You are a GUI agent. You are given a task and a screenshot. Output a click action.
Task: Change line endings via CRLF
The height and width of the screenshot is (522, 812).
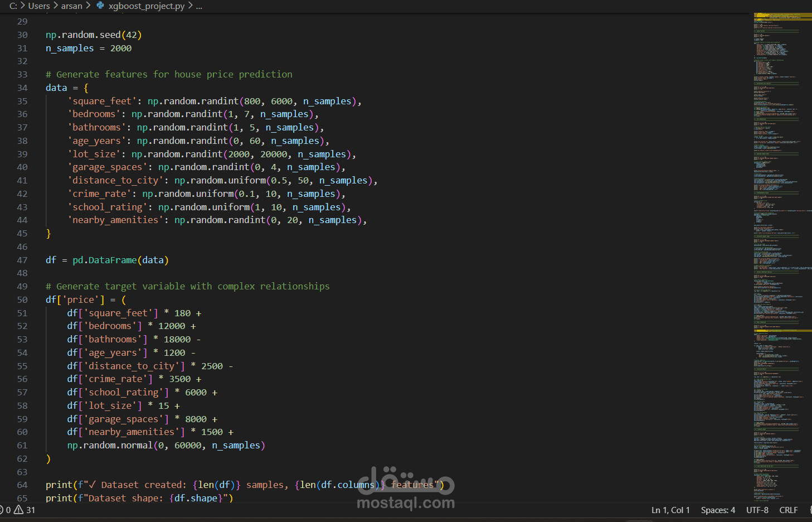[x=789, y=510]
